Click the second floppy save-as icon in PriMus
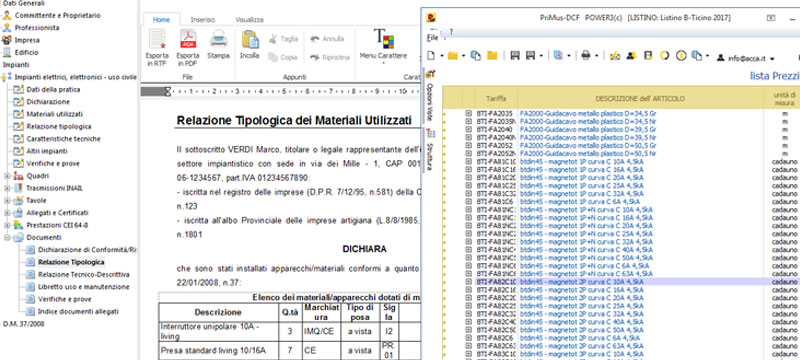This screenshot has width=800, height=360. 531,56
